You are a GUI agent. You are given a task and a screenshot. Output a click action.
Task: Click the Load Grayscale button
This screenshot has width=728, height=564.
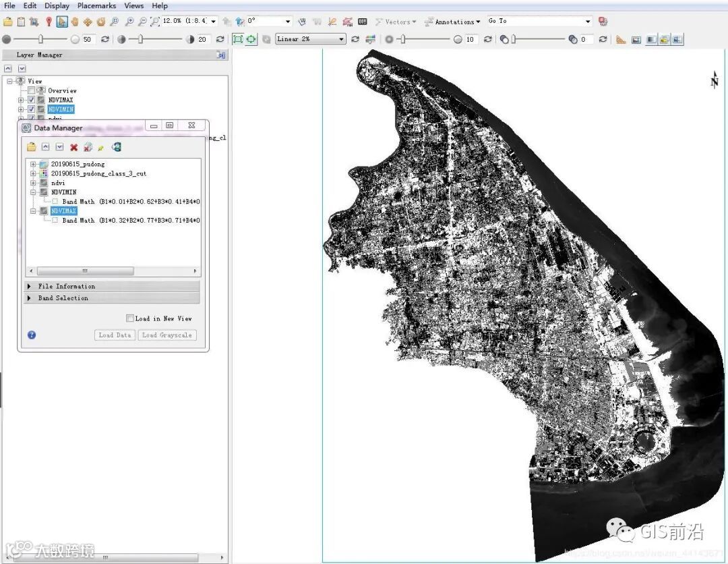click(166, 335)
